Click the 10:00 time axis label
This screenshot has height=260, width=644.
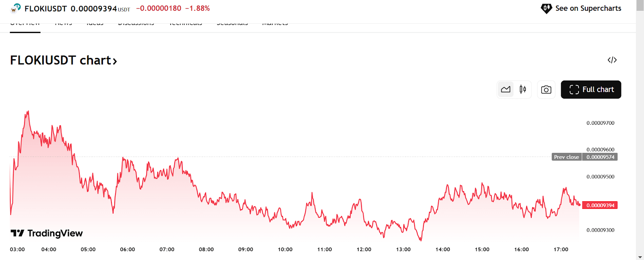(x=285, y=250)
